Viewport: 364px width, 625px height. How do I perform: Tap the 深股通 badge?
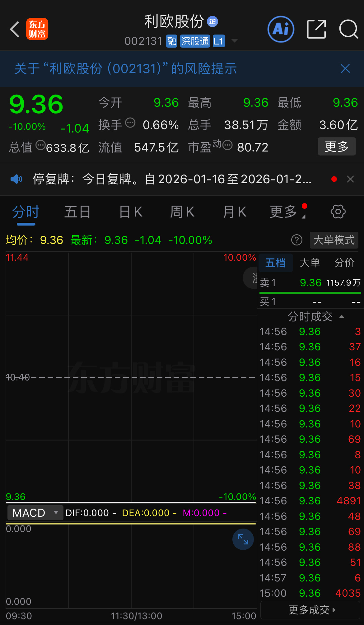195,41
